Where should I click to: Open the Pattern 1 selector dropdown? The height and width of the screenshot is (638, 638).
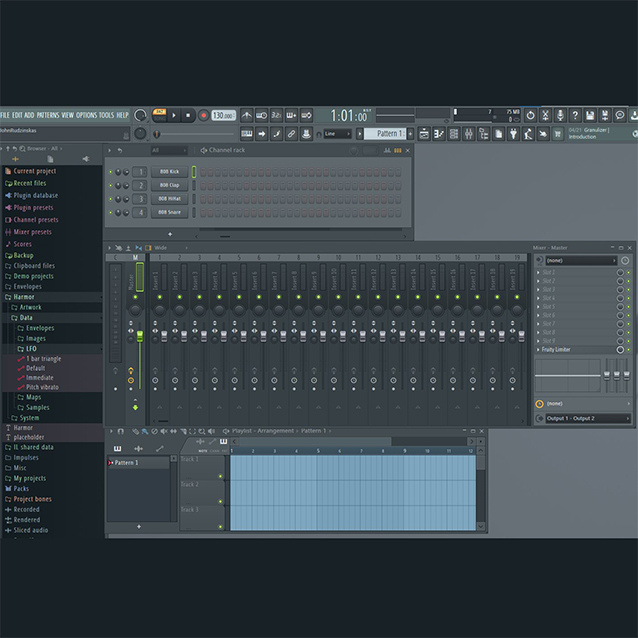pyautogui.click(x=385, y=134)
